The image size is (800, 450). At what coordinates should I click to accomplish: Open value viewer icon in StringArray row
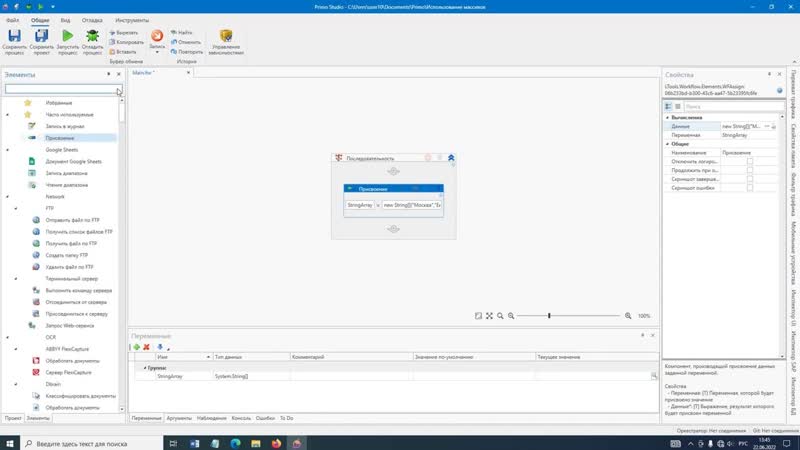[654, 376]
